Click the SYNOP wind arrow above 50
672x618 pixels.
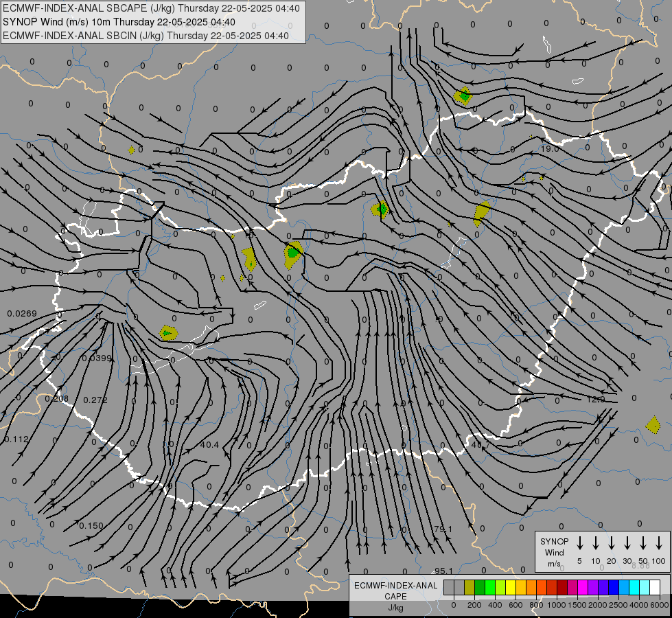pyautogui.click(x=643, y=543)
